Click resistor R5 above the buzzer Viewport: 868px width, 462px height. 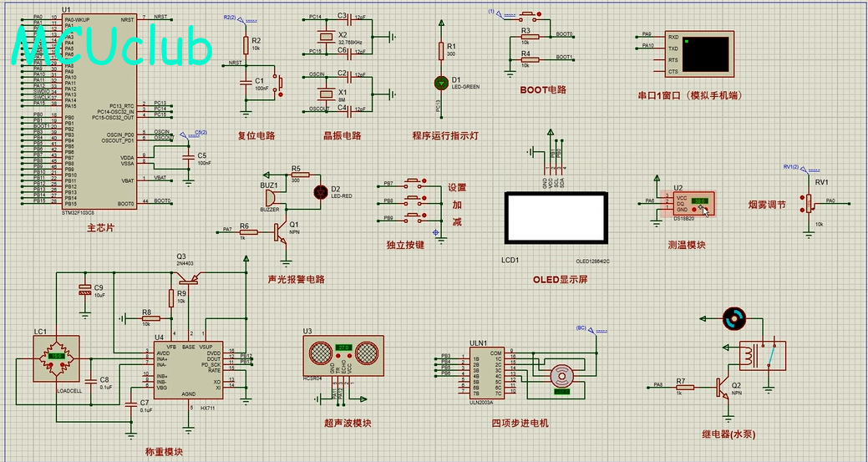tap(299, 175)
